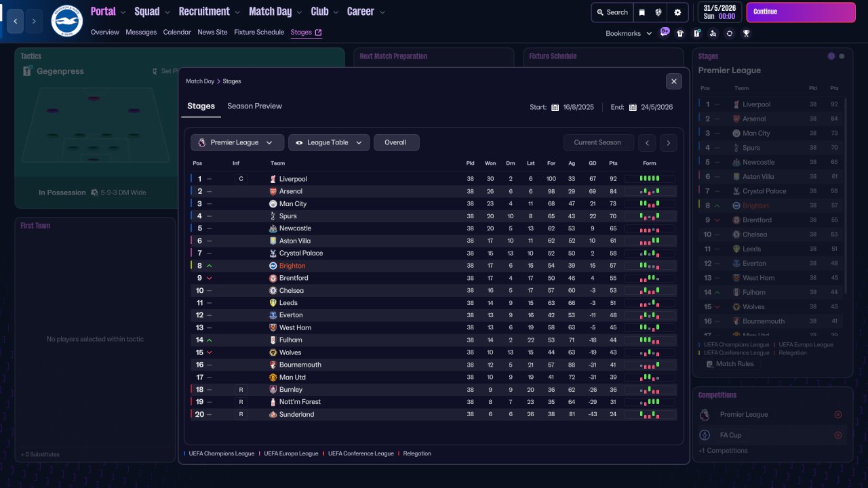Click the scrollbar in the Stages side panel
868x488 pixels.
click(x=845, y=197)
